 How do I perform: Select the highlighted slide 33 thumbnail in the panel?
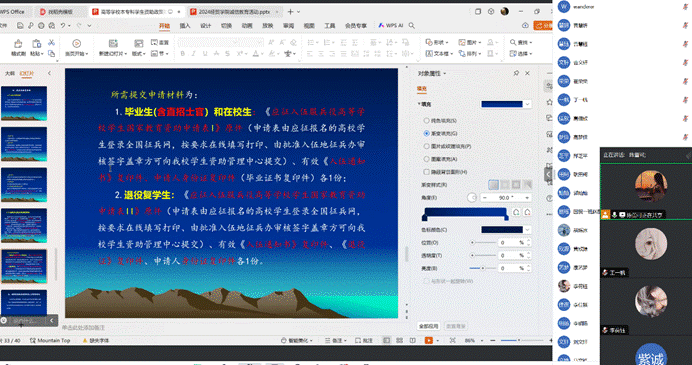(24, 266)
